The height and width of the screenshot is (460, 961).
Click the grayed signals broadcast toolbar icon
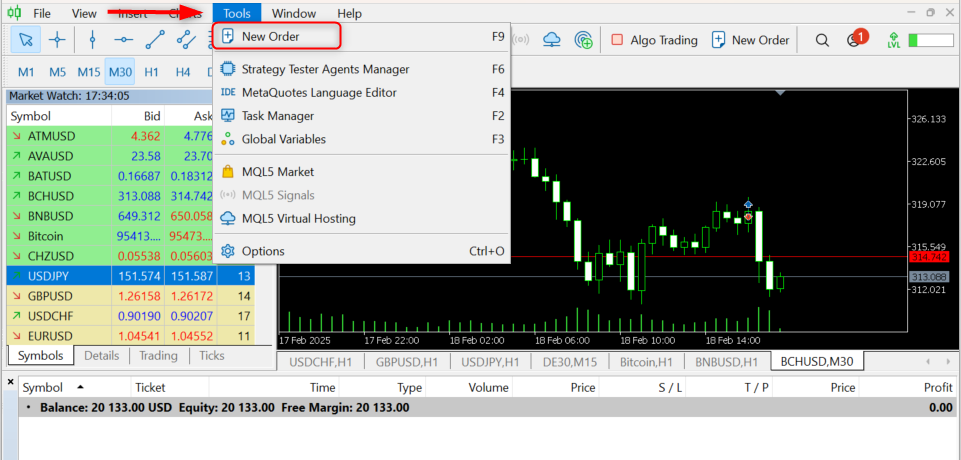click(x=522, y=40)
